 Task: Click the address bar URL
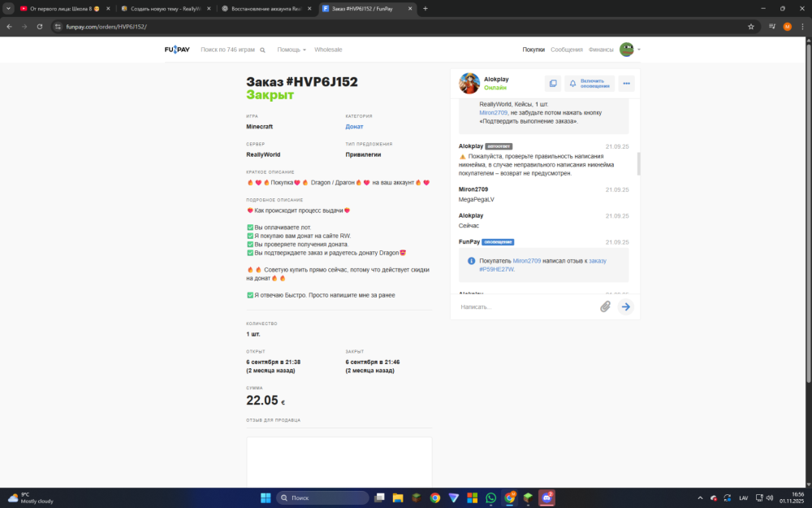(106, 27)
